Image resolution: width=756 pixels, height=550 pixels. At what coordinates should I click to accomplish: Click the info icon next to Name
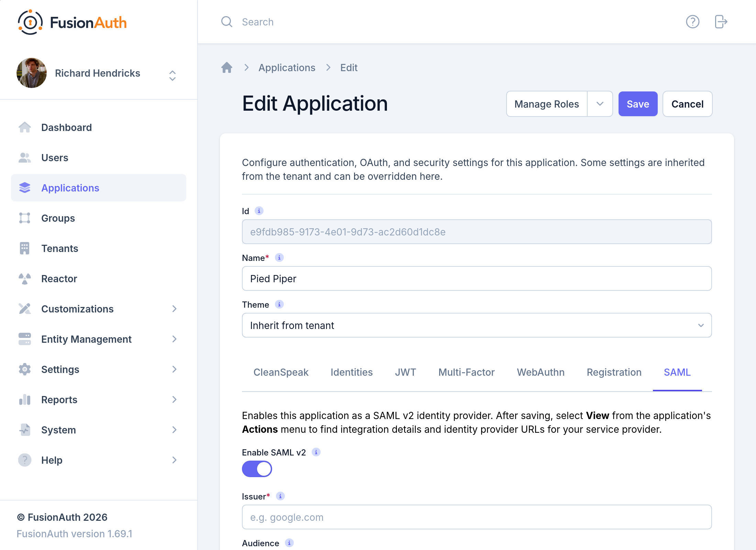click(x=279, y=257)
